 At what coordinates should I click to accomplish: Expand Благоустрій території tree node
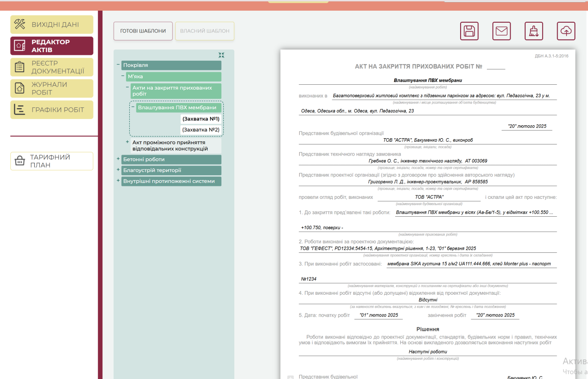[118, 170]
